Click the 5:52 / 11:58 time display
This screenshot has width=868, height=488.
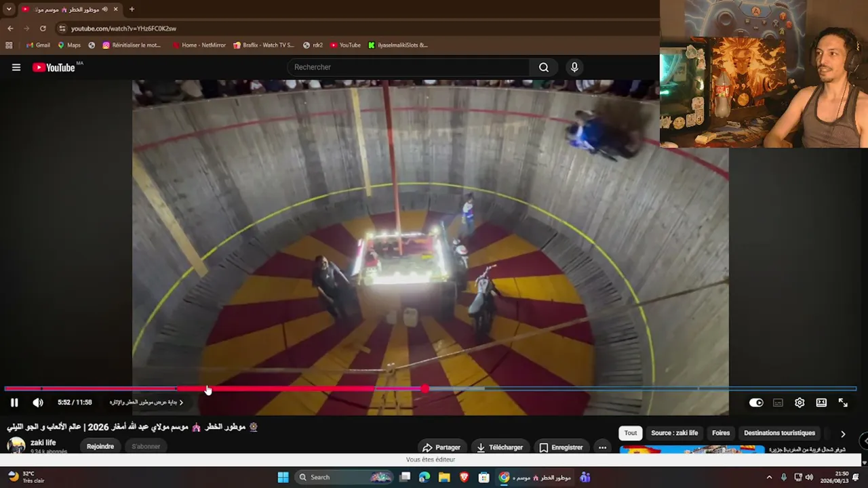[75, 403]
